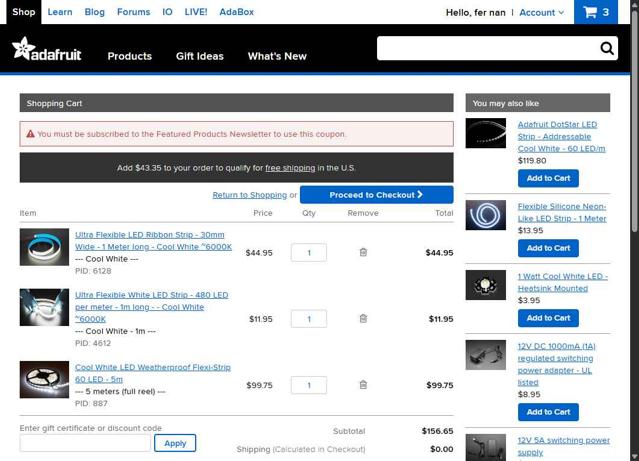This screenshot has height=461, width=639.
Task: Add 1 Watt Cool White LED to cart
Action: point(548,318)
